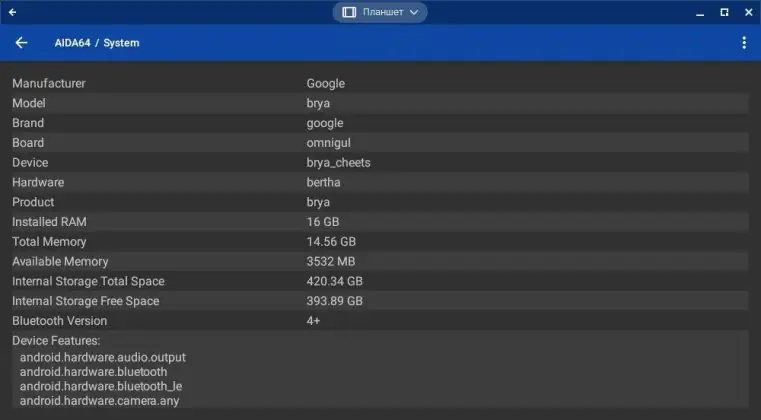Click the Manufacturer value Google
The height and width of the screenshot is (420, 761).
pyautogui.click(x=326, y=84)
